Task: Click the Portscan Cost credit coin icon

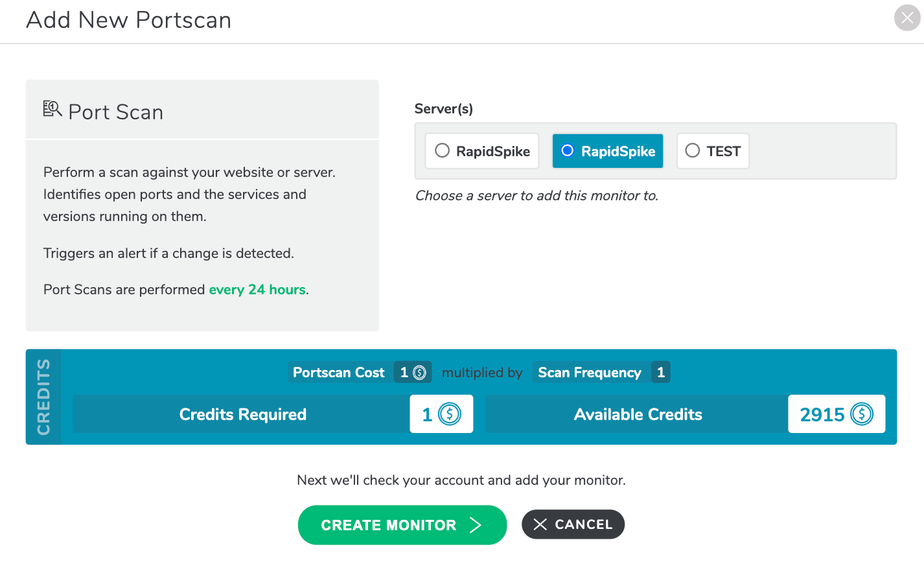Action: tap(420, 373)
